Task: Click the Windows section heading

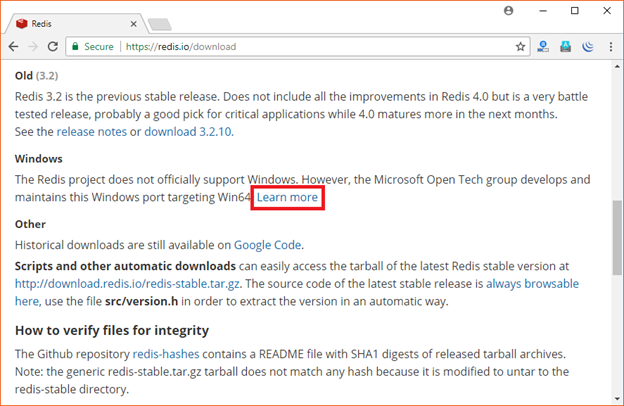Action: point(39,159)
